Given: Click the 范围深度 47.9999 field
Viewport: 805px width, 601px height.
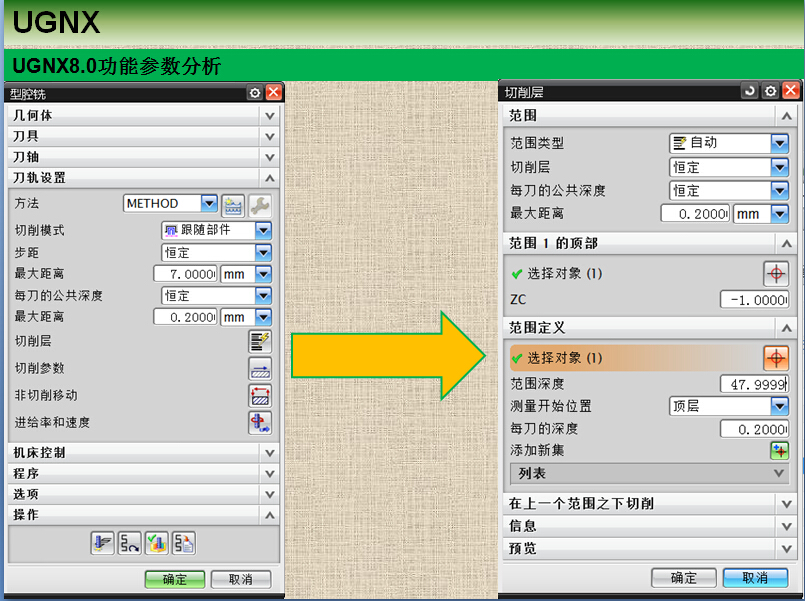Looking at the screenshot, I should point(754,384).
